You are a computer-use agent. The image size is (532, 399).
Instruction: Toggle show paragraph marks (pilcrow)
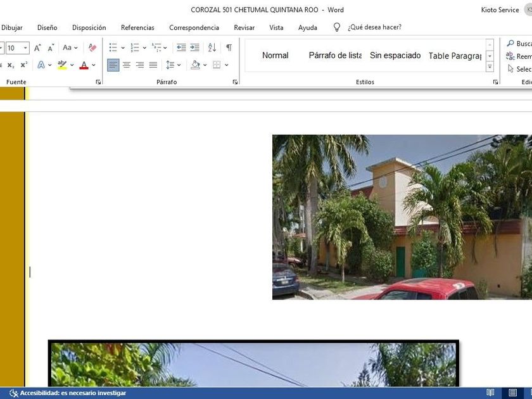tap(229, 47)
